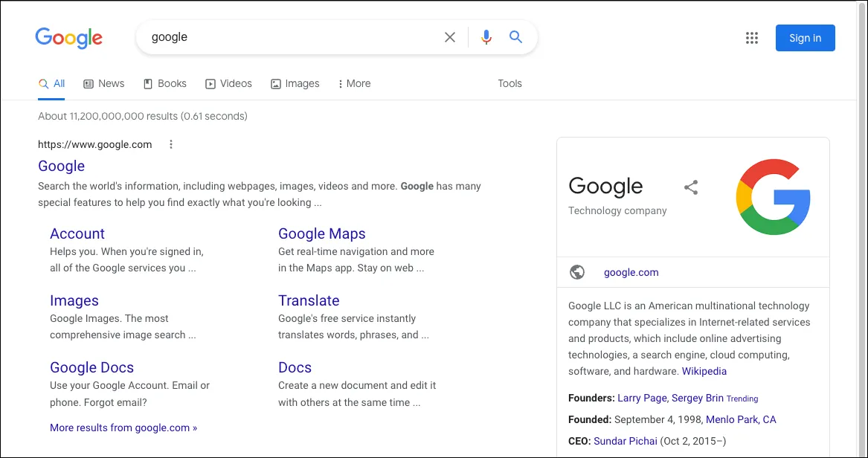Click the Google G logo thumbnail
Screen dimensions: 868x458
(x=773, y=196)
